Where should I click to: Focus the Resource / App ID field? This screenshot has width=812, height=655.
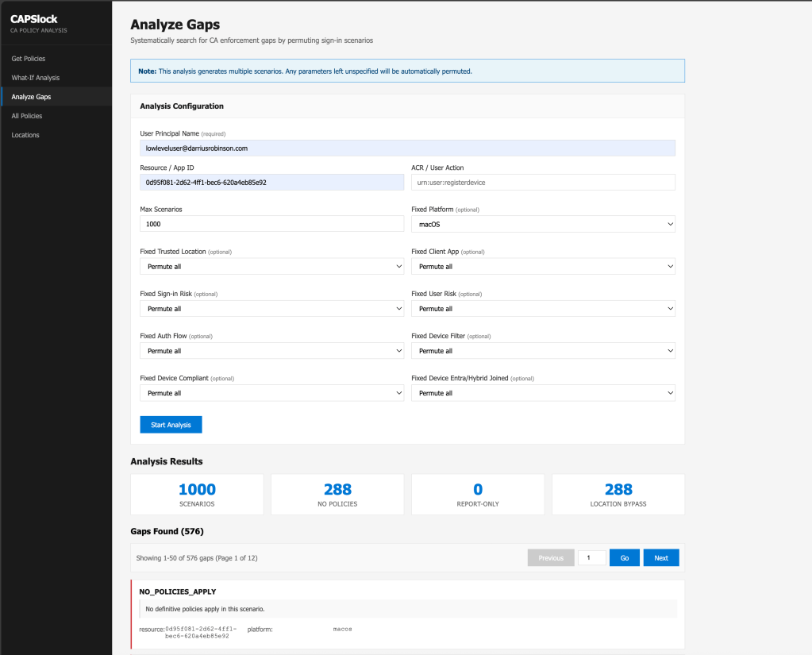click(x=271, y=183)
